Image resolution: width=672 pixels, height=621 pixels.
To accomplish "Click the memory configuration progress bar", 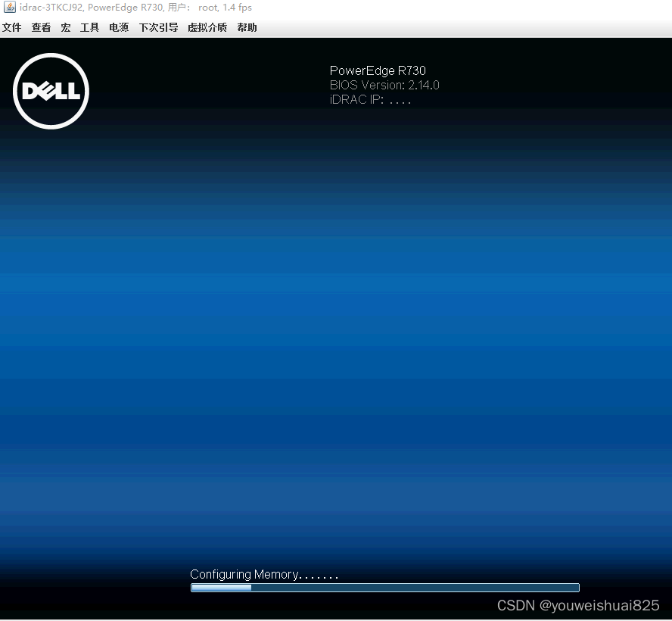I will point(385,588).
